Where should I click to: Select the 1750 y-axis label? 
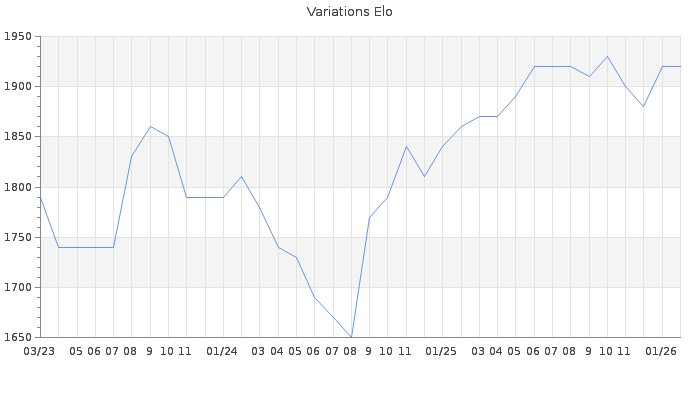pyautogui.click(x=19, y=237)
